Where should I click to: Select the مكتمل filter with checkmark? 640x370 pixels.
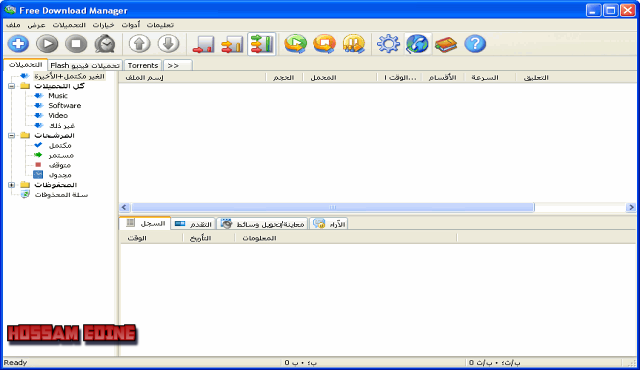click(60, 145)
